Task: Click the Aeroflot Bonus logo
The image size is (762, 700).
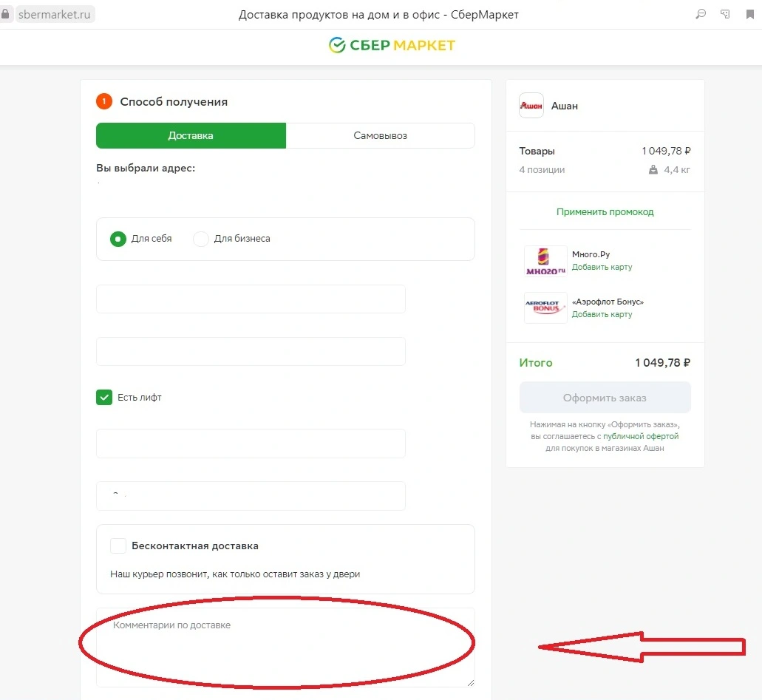Action: click(545, 307)
